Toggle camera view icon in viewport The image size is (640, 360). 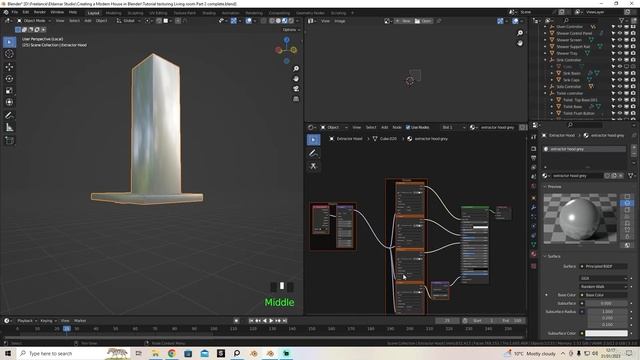click(x=296, y=89)
